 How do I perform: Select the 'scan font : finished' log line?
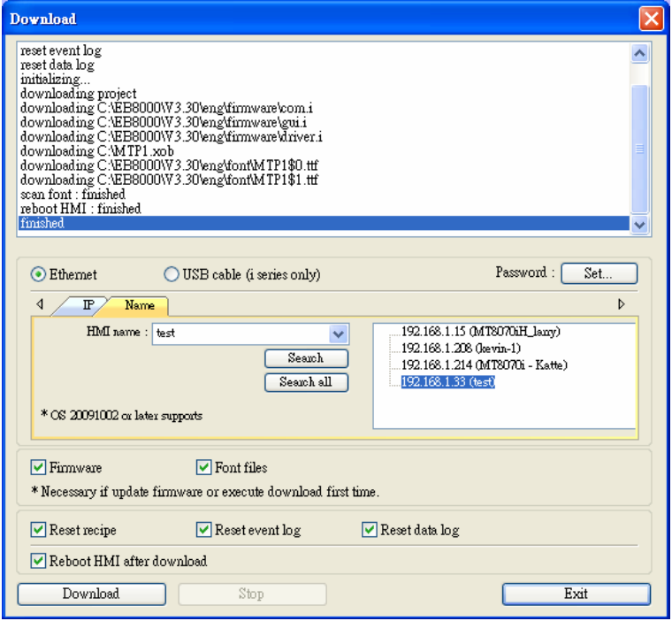(x=324, y=195)
